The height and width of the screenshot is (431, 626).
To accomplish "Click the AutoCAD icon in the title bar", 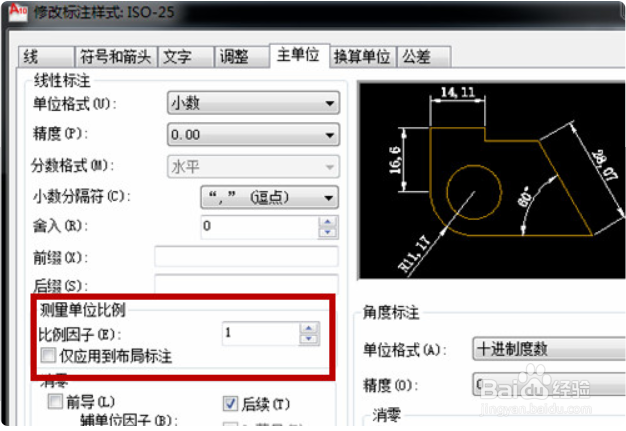I will point(18,12).
